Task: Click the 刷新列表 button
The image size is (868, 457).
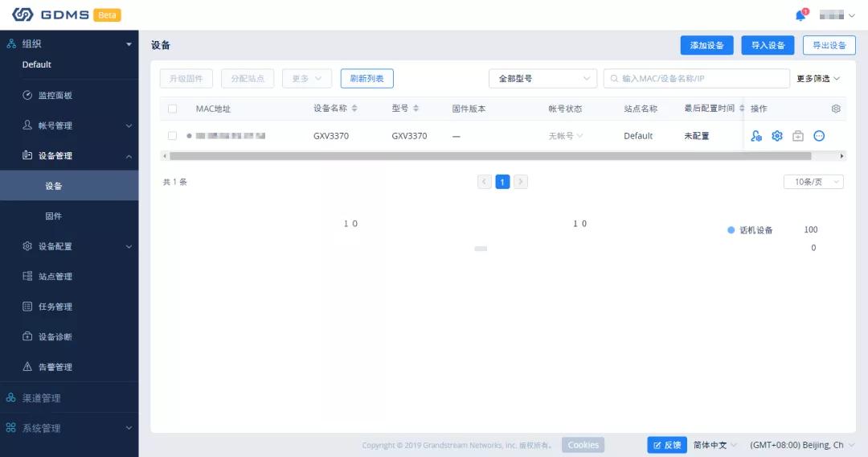Action: [x=367, y=79]
